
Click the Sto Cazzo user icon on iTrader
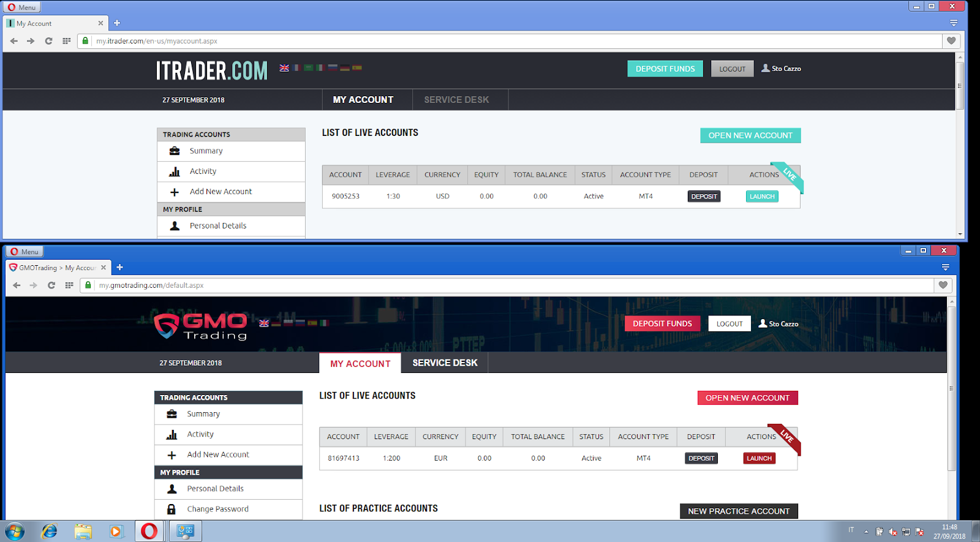click(766, 68)
